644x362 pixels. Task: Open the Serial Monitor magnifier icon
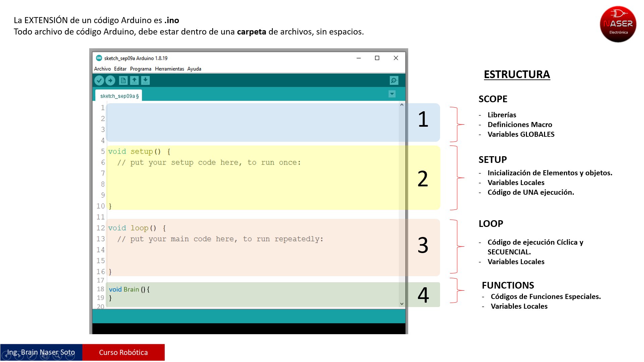tap(394, 80)
